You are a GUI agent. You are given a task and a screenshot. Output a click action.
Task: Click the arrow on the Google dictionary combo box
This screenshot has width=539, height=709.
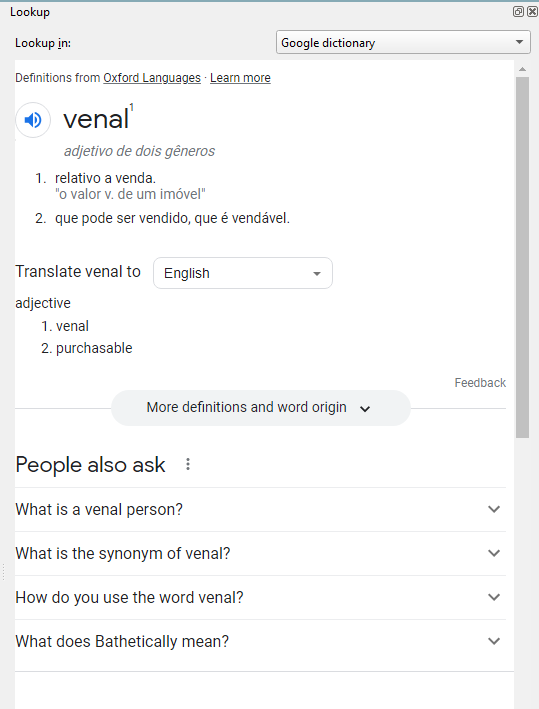tap(519, 43)
